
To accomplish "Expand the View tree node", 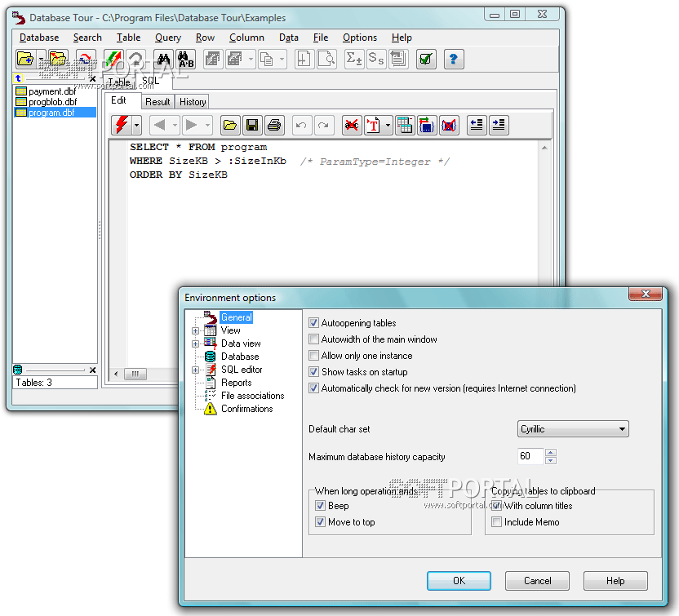I will (x=195, y=330).
